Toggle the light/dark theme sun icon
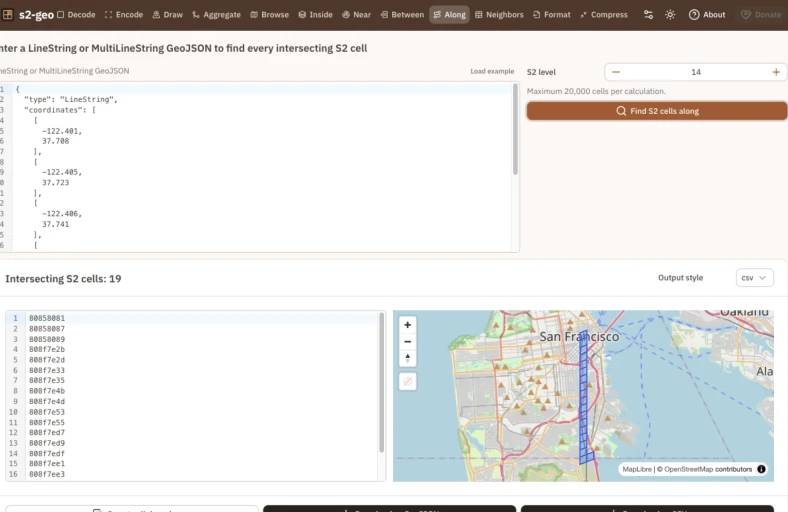 click(670, 15)
